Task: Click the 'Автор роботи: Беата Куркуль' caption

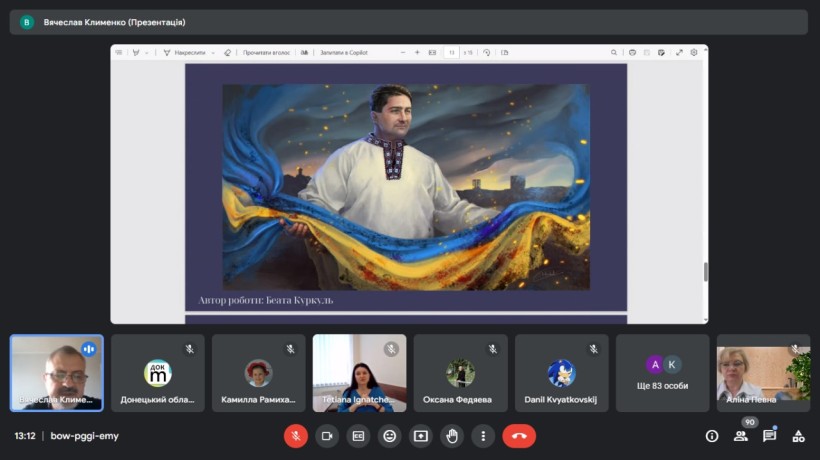Action: [x=266, y=300]
